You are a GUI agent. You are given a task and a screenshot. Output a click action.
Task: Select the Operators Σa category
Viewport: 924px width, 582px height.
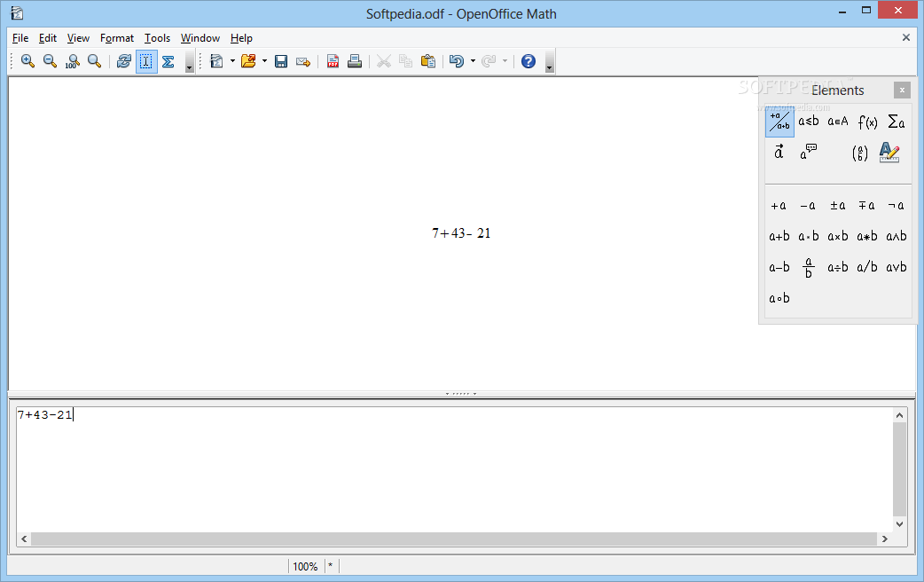[897, 122]
